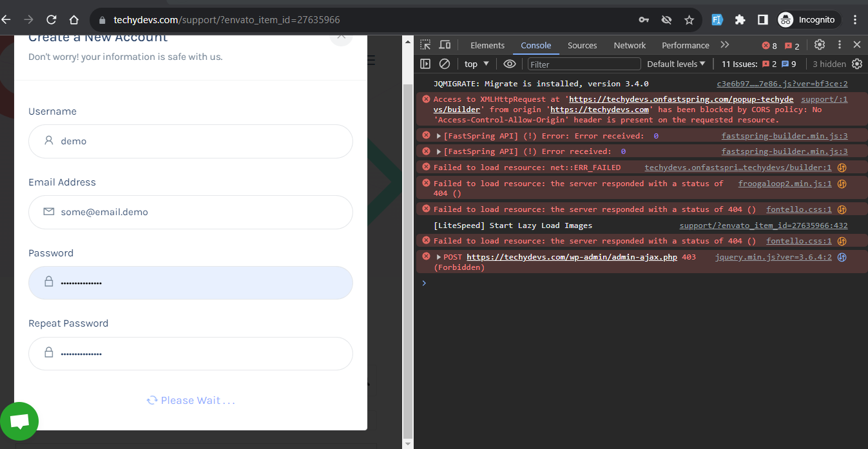Click the site lock icon in address bar

click(102, 20)
